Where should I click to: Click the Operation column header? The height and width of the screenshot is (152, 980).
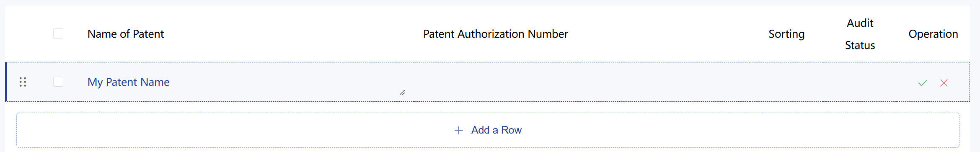pos(933,34)
